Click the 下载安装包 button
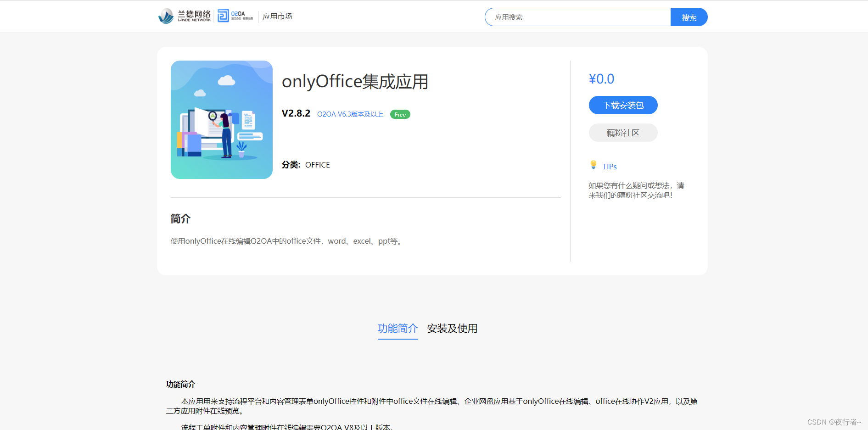The width and height of the screenshot is (868, 430). coord(622,105)
